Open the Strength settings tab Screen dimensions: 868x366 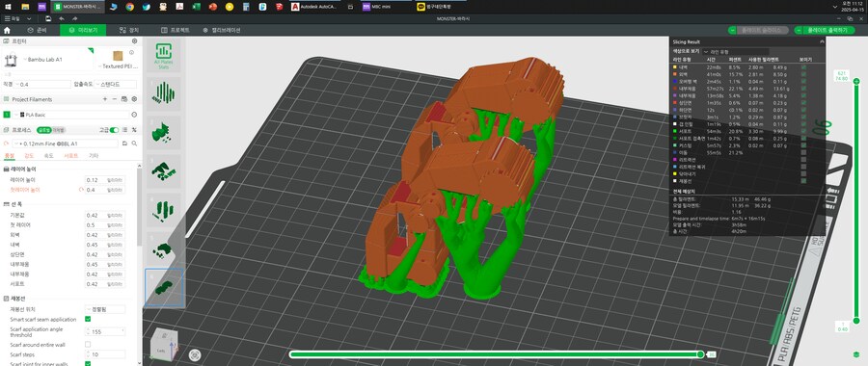29,156
